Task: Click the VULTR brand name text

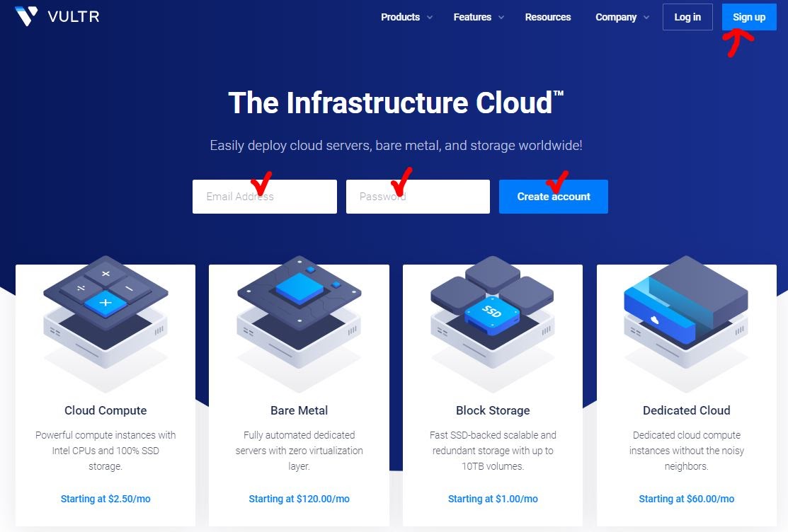Action: (x=74, y=16)
